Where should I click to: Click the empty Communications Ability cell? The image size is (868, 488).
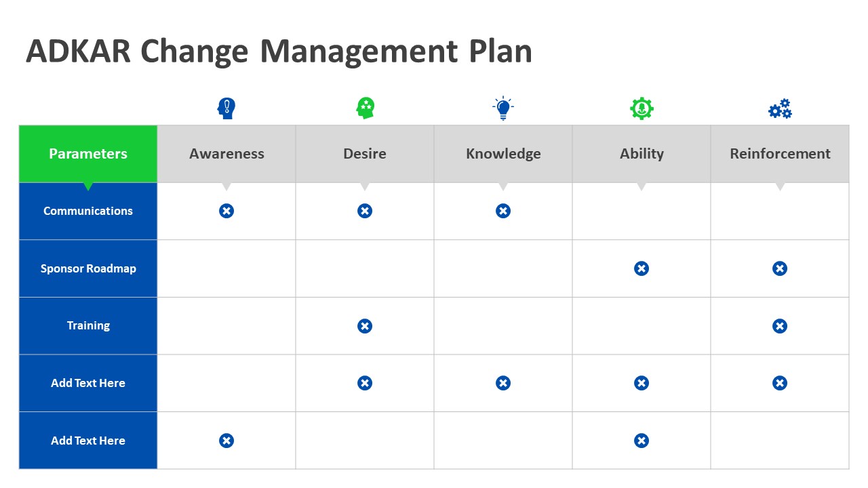[x=642, y=211]
